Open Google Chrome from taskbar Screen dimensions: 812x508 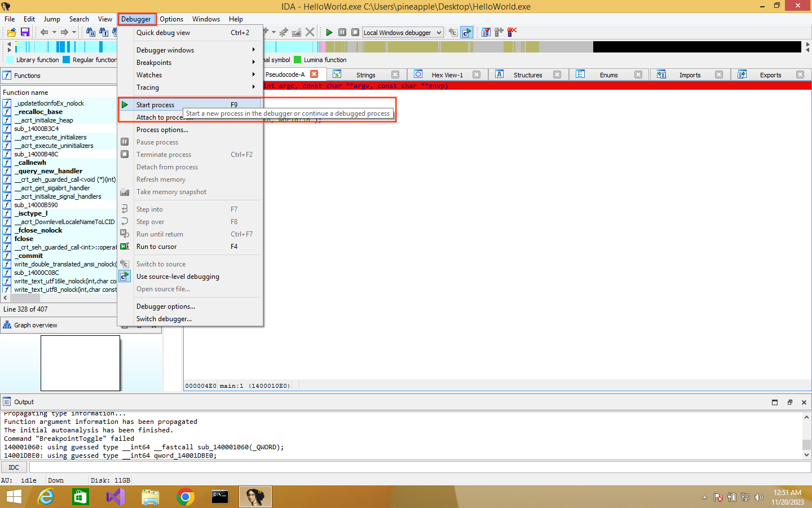coord(185,497)
